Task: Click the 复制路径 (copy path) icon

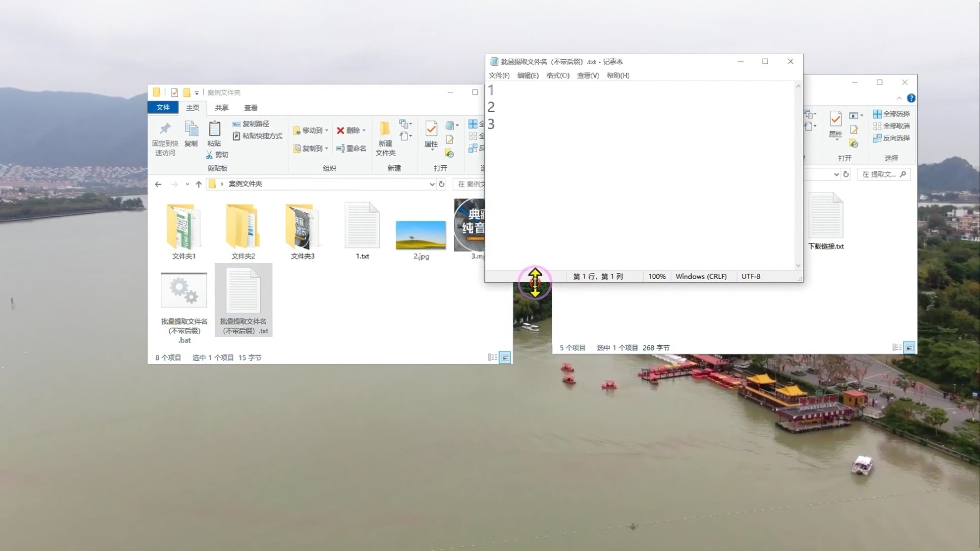Action: pyautogui.click(x=236, y=124)
